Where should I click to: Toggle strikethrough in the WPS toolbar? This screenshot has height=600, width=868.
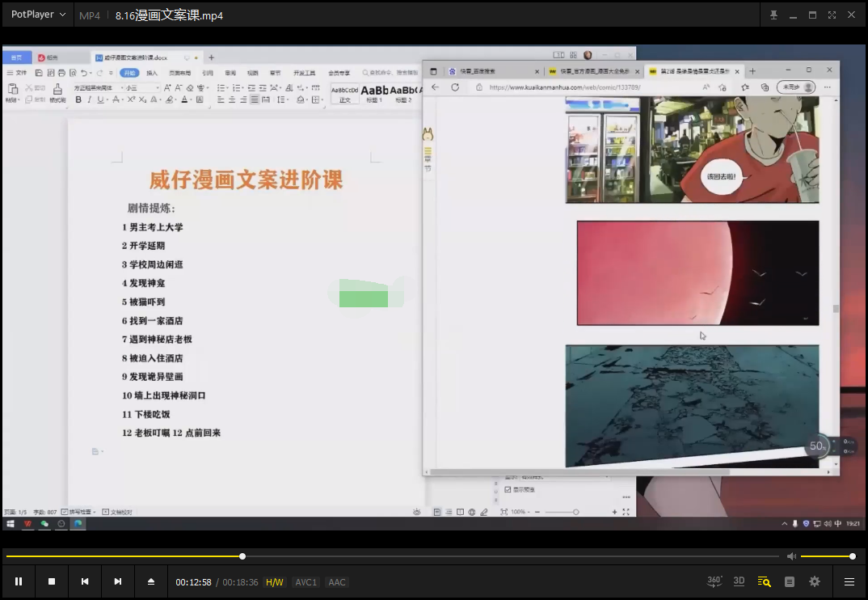[116, 99]
